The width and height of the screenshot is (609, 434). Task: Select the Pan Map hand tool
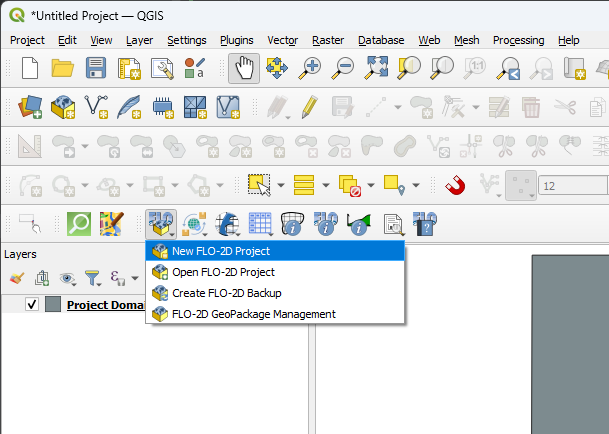click(x=242, y=68)
